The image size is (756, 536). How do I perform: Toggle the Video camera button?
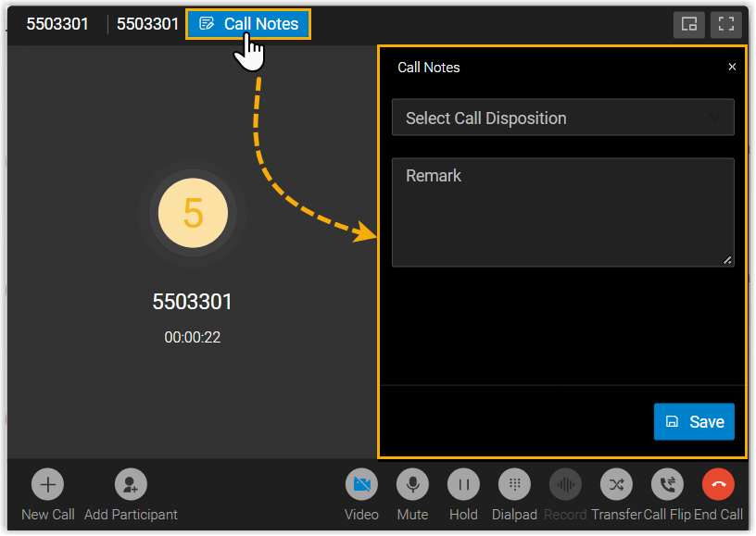pos(361,484)
